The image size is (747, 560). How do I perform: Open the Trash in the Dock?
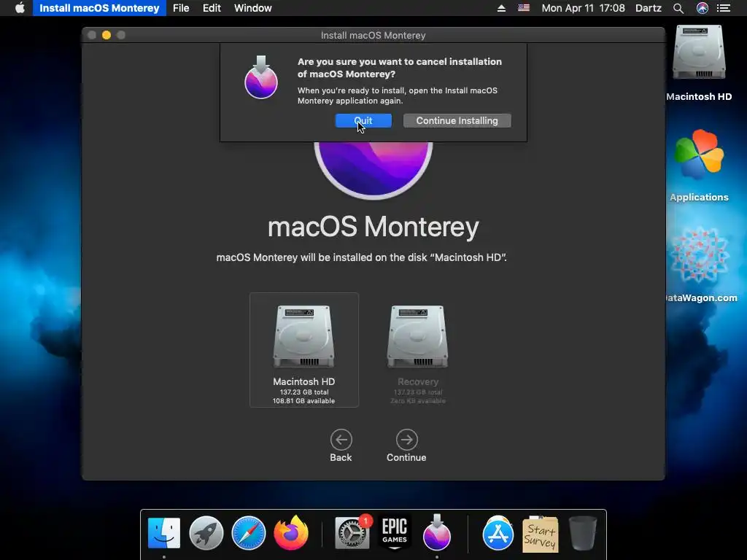(x=582, y=533)
